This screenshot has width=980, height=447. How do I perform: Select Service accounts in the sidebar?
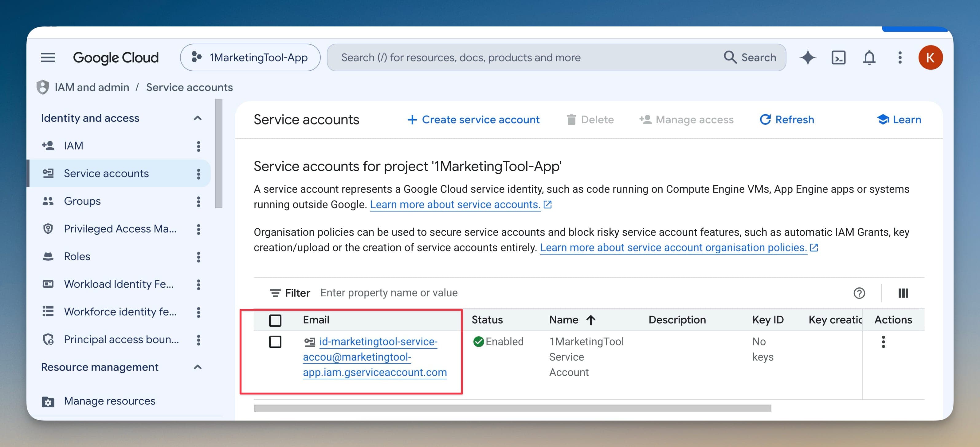click(x=106, y=174)
